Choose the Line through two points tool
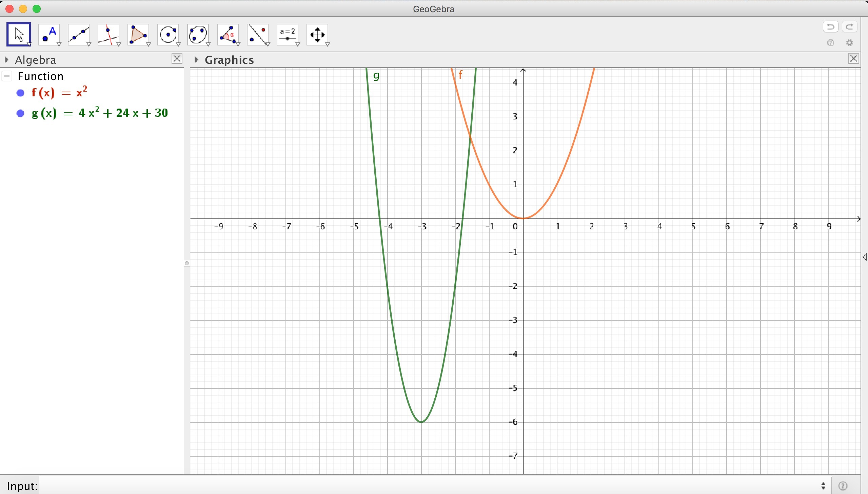Screen dimensions: 868x494 click(x=79, y=34)
